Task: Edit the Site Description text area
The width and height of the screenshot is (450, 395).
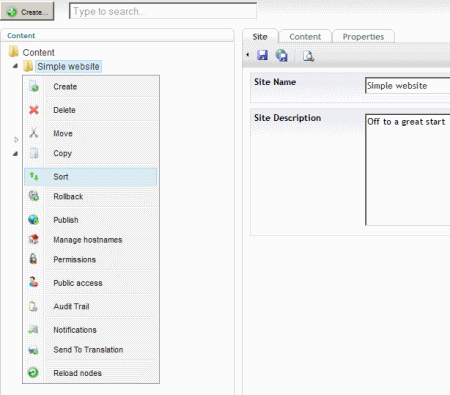Action: coord(407,170)
